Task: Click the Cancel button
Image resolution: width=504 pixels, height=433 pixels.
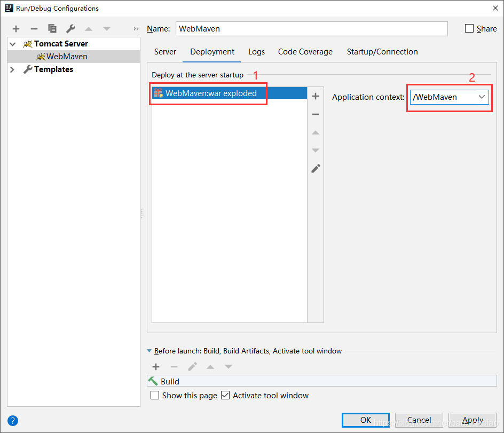Action: [419, 420]
